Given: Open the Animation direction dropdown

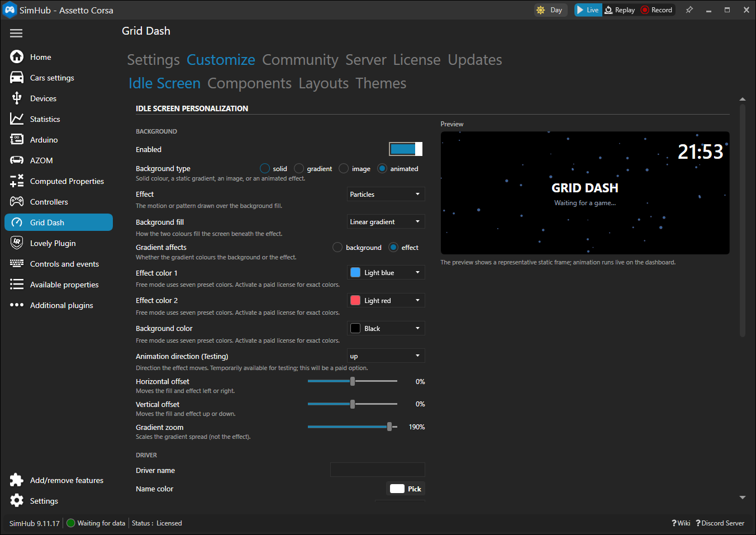Looking at the screenshot, I should 386,356.
